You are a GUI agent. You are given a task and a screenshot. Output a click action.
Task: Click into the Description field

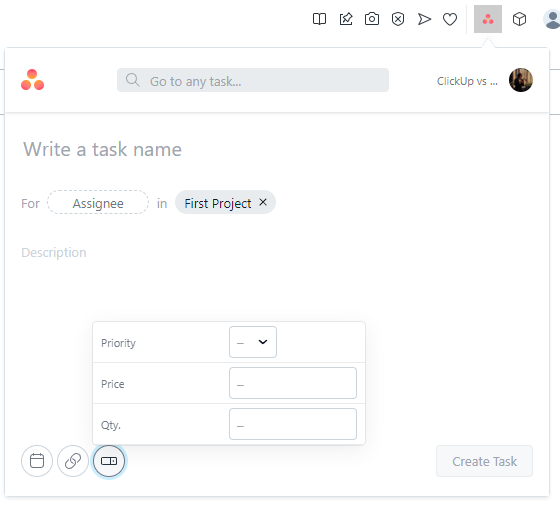click(54, 252)
